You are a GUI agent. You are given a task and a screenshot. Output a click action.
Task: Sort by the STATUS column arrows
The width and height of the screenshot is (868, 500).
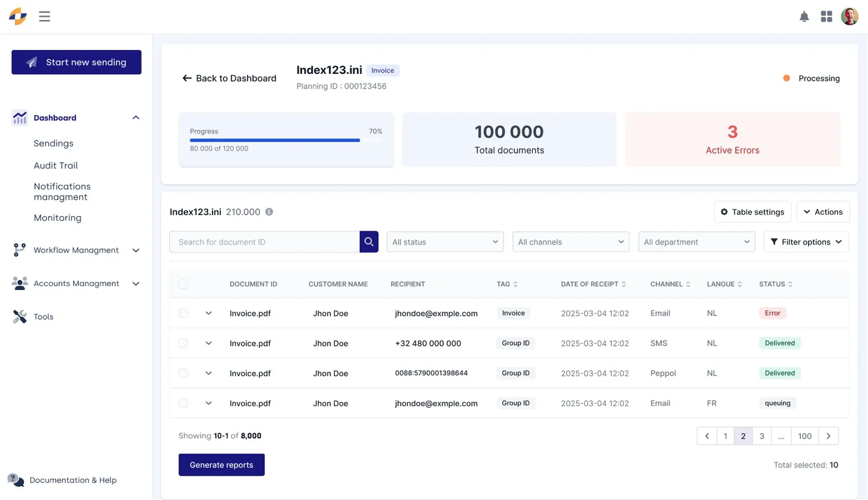790,284
